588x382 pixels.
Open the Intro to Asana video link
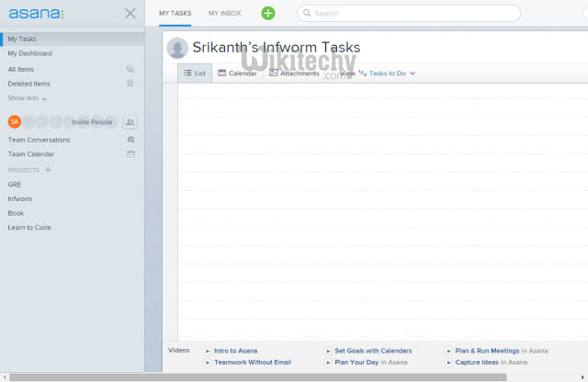coord(236,351)
